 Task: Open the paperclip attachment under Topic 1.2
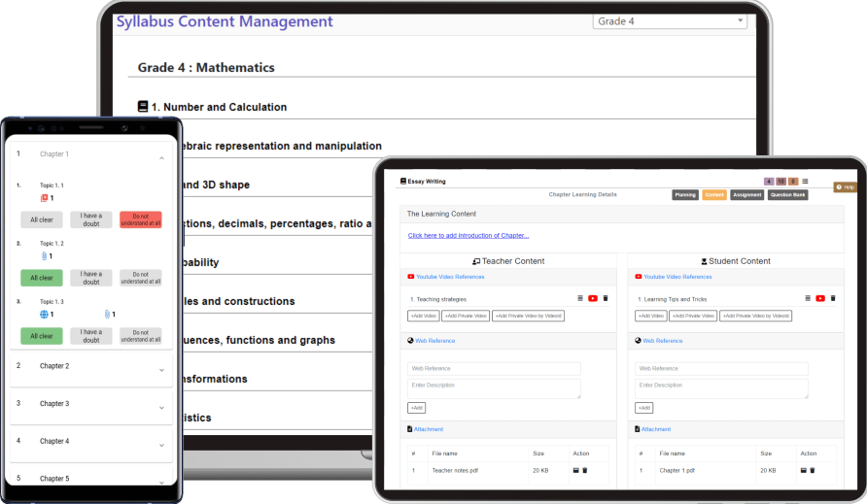pyautogui.click(x=44, y=255)
